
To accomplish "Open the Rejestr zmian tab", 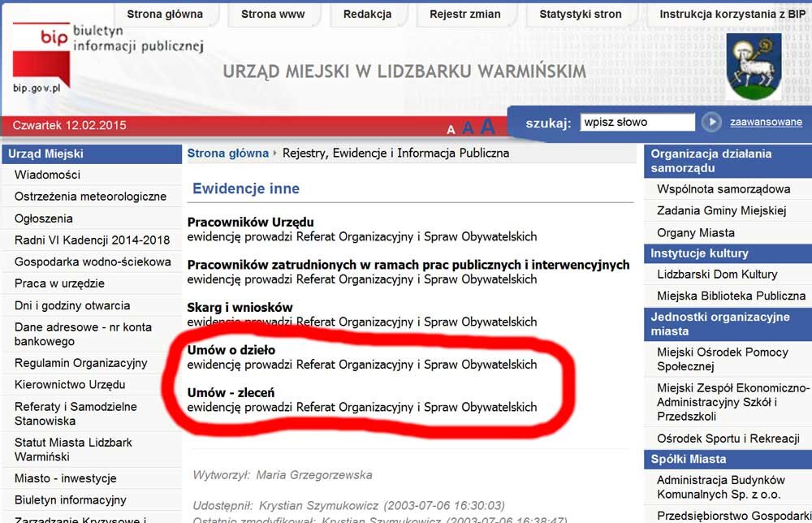I will 465,14.
